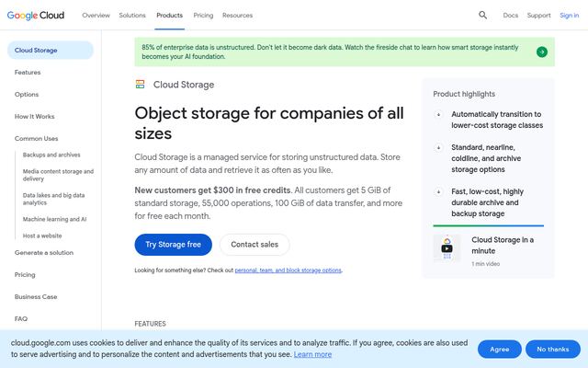Image resolution: width=588 pixels, height=368 pixels.
Task: Jump to Options in the sidebar
Action: pos(27,94)
